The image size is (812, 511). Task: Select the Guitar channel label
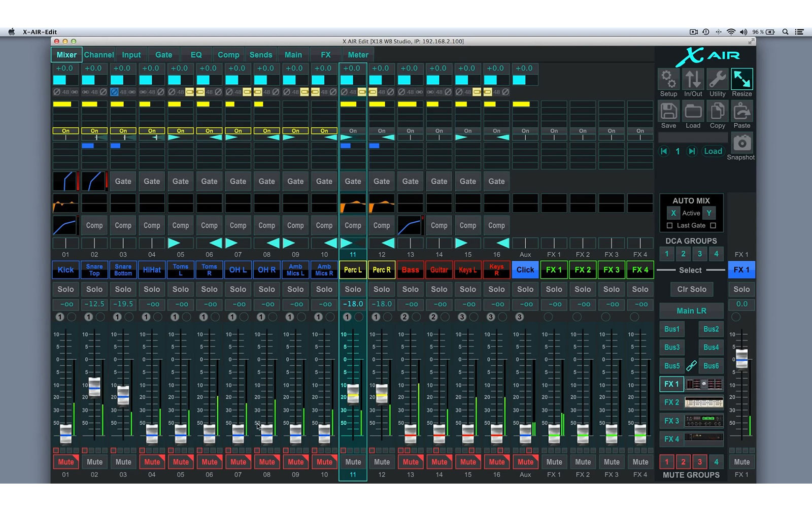[x=439, y=270]
